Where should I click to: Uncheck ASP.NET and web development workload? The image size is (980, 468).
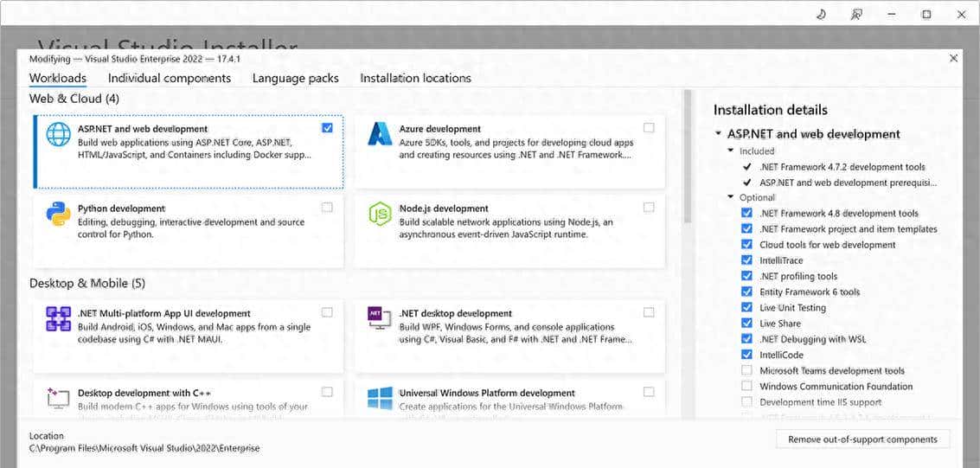(x=327, y=127)
